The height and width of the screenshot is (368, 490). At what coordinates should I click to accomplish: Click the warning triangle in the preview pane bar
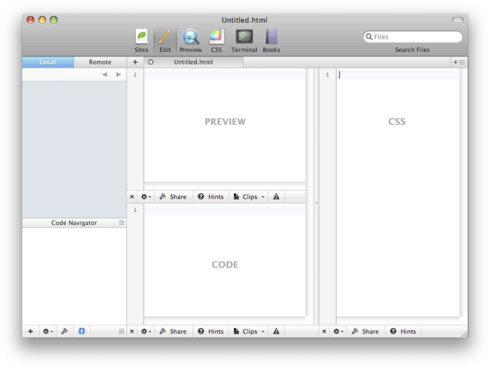click(x=276, y=197)
